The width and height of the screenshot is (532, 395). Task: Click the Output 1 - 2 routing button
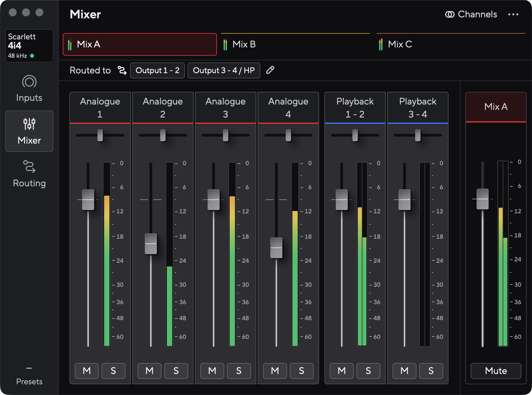(158, 70)
